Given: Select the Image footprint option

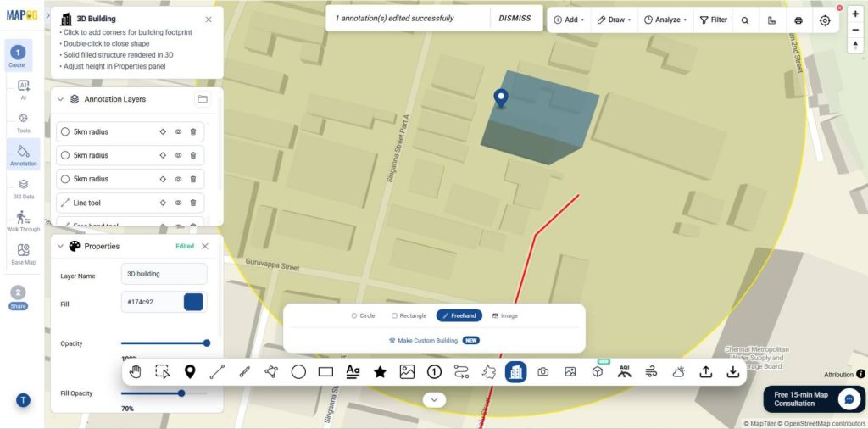Looking at the screenshot, I should click(505, 315).
